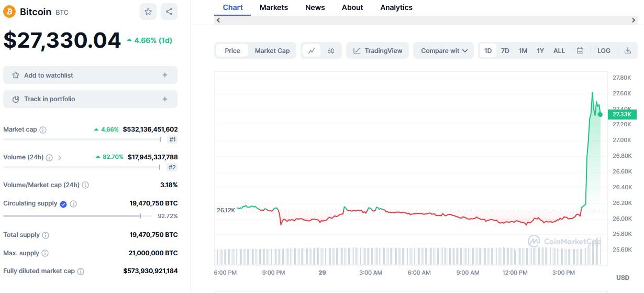Click the star favorite icon

[148, 12]
